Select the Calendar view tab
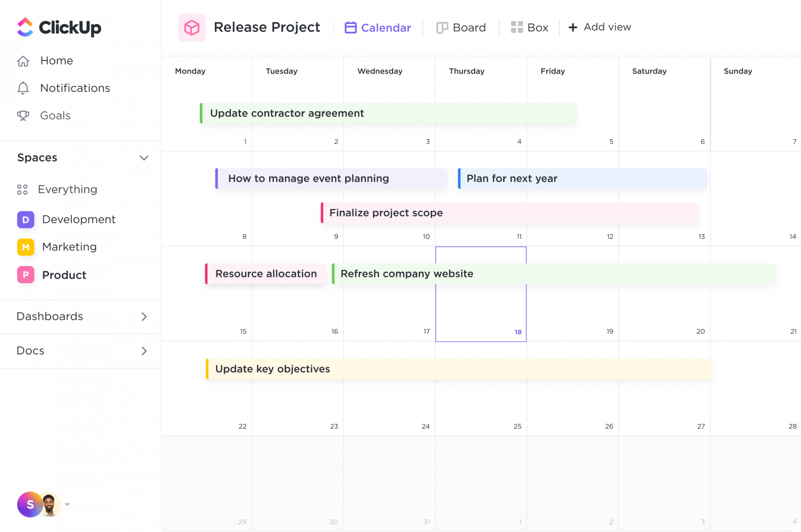This screenshot has height=532, width=801. 377,27
